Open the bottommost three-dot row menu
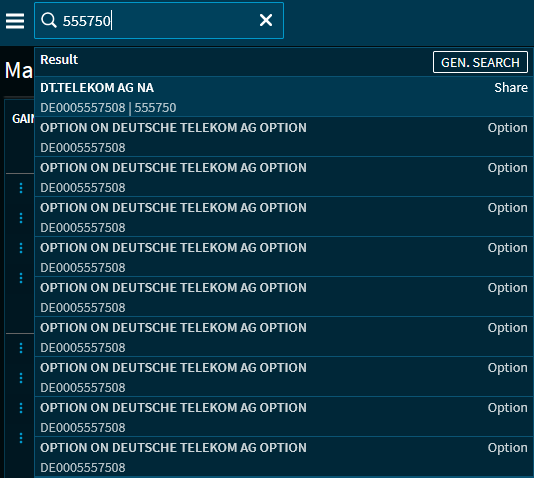Image resolution: width=534 pixels, height=478 pixels. [x=21, y=438]
